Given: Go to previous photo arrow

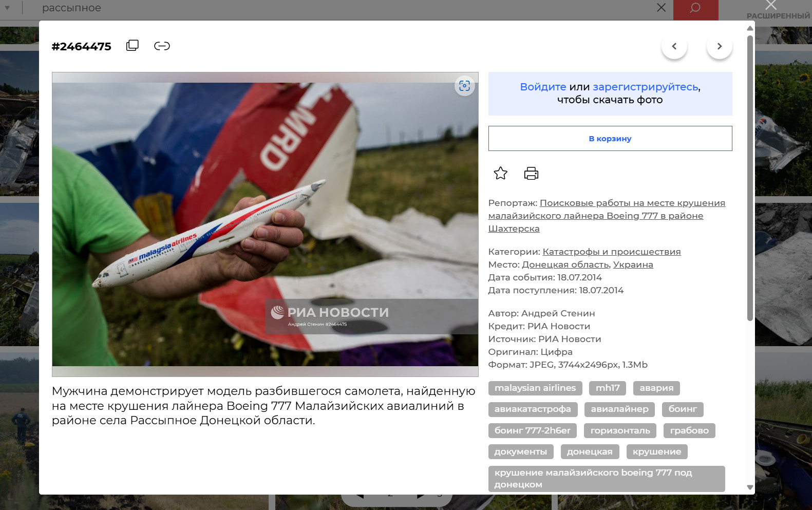Looking at the screenshot, I should tap(674, 46).
